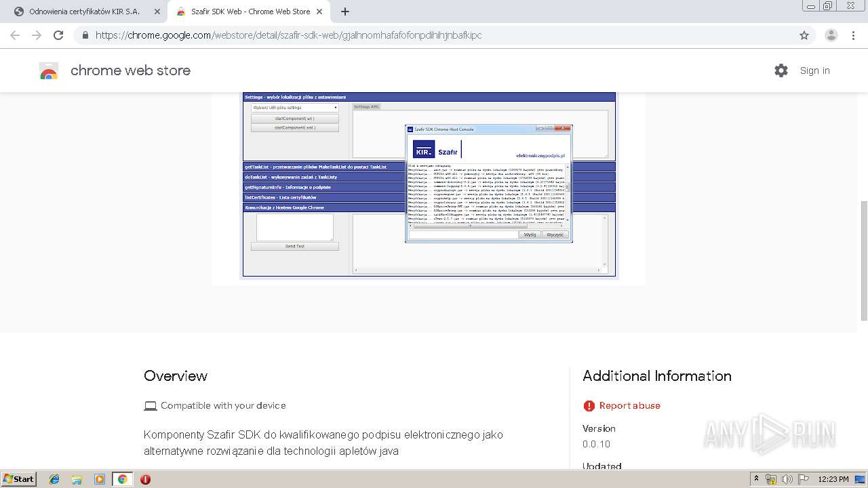
Task: Open Chrome Web Store settings gear
Action: (781, 70)
